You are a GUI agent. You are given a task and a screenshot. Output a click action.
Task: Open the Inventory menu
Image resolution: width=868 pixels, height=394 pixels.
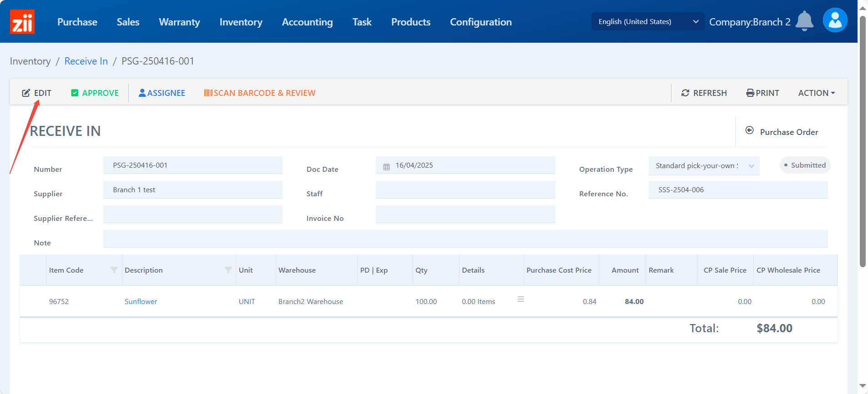coord(241,22)
